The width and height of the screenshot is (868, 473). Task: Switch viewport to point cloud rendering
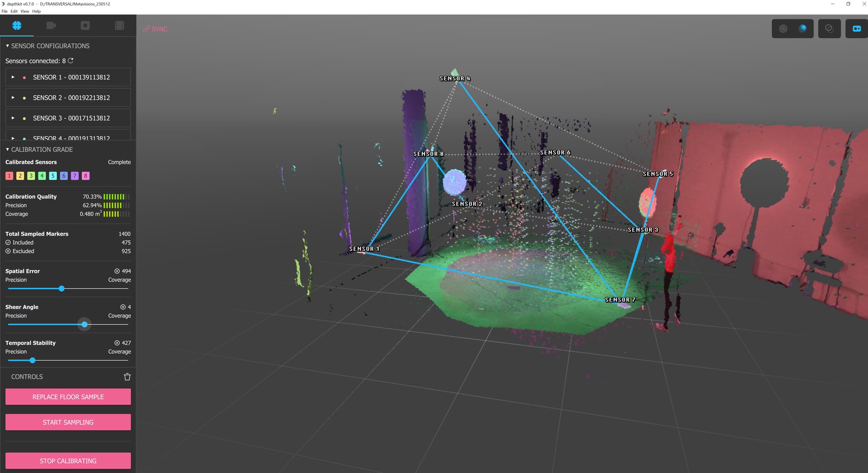click(x=783, y=28)
